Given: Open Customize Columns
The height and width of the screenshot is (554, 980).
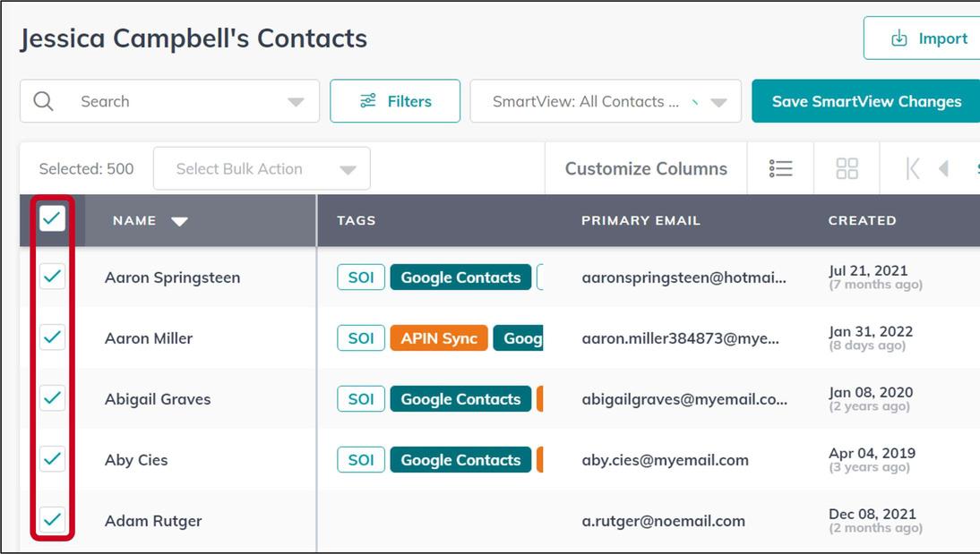Looking at the screenshot, I should click(x=646, y=168).
